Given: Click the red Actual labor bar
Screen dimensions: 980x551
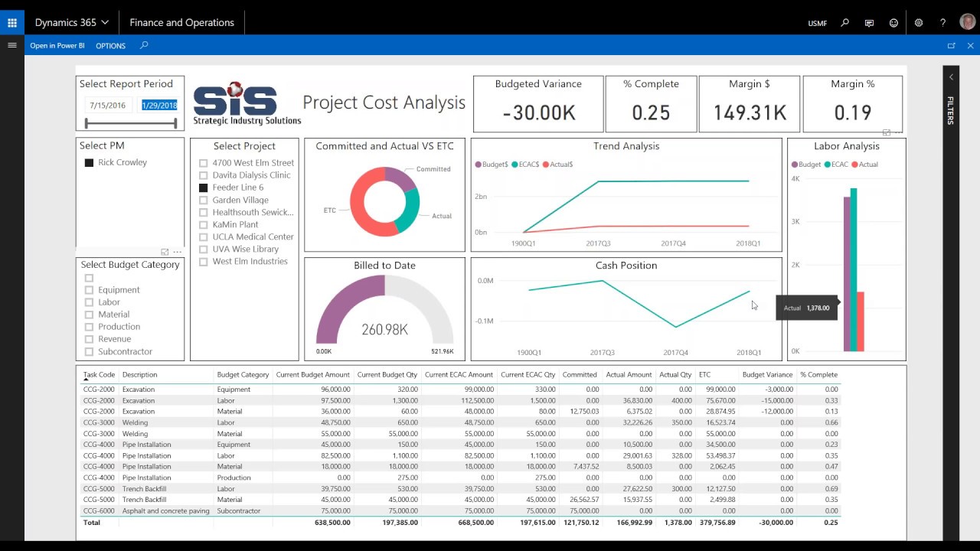Looking at the screenshot, I should (x=861, y=321).
